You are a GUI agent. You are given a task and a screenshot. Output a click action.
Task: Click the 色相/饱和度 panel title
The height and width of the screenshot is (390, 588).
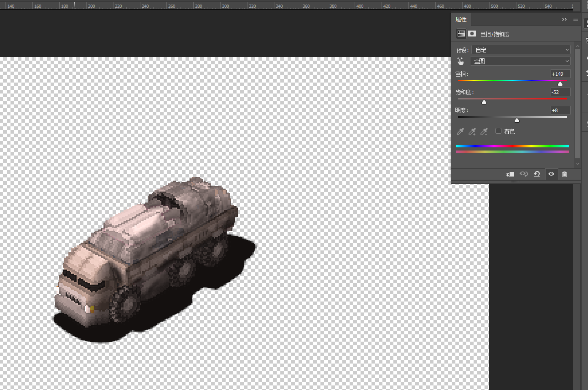pos(495,34)
